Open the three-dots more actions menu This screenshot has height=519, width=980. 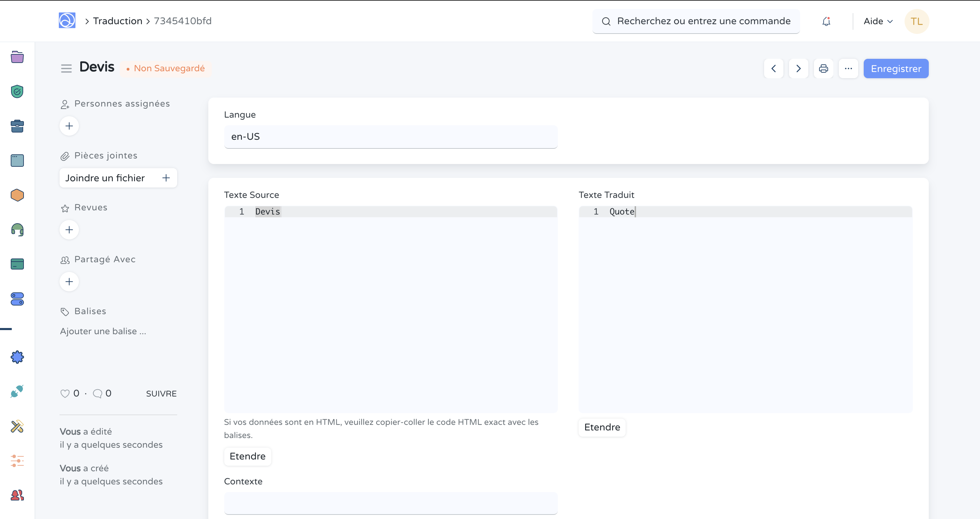tap(848, 69)
